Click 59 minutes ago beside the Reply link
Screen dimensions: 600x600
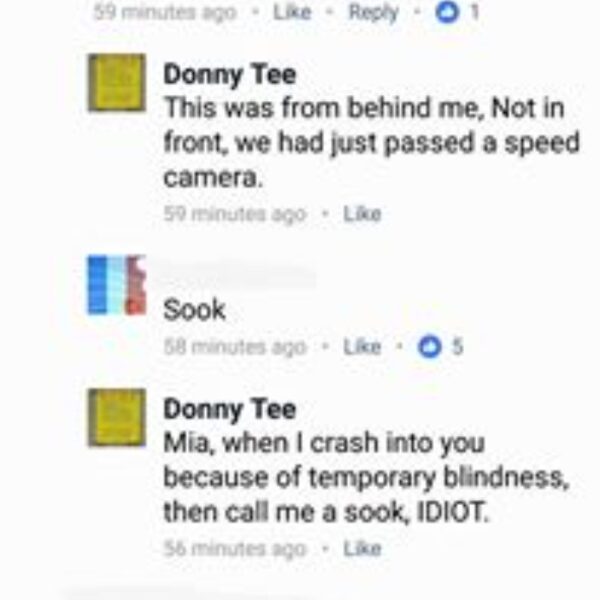click(x=165, y=12)
